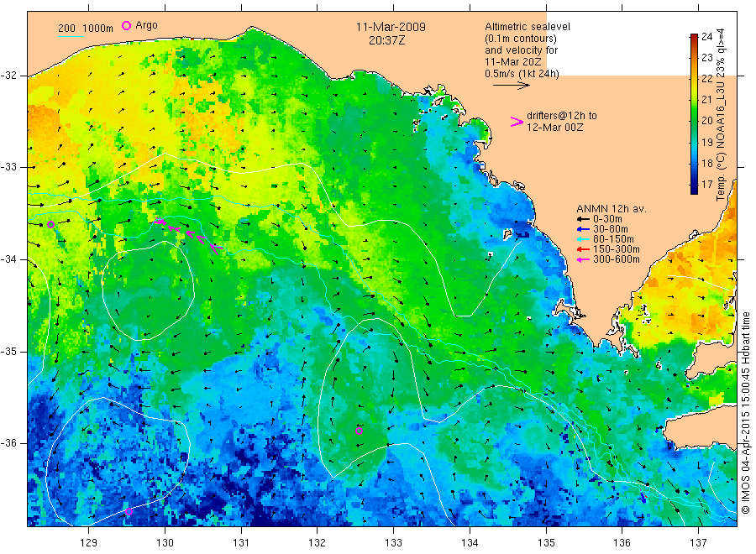756x554 pixels.
Task: Click the longitude label 133
Action: [x=393, y=543]
